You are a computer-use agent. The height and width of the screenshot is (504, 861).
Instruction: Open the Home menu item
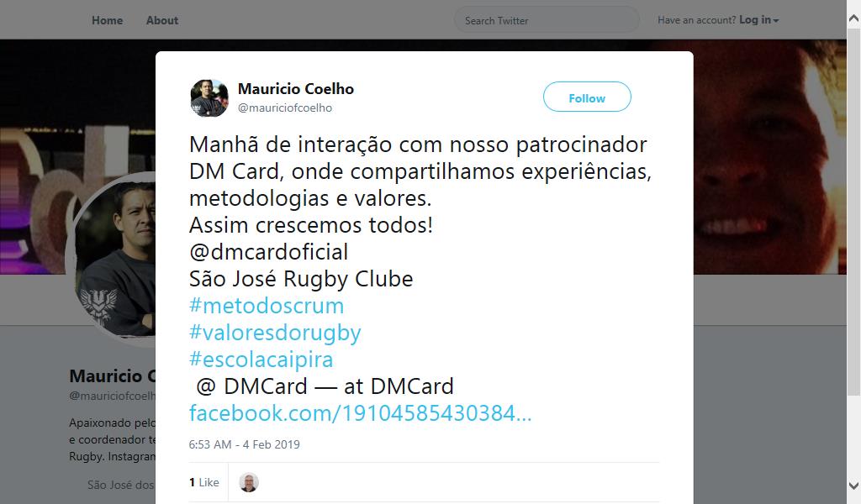pyautogui.click(x=107, y=20)
